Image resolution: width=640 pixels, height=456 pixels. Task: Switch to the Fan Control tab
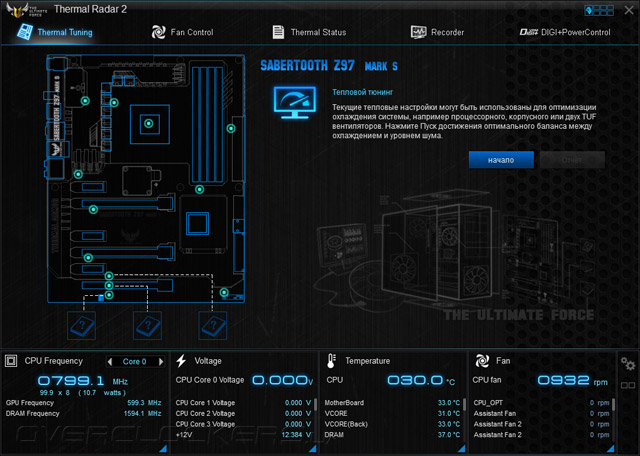pos(182,32)
